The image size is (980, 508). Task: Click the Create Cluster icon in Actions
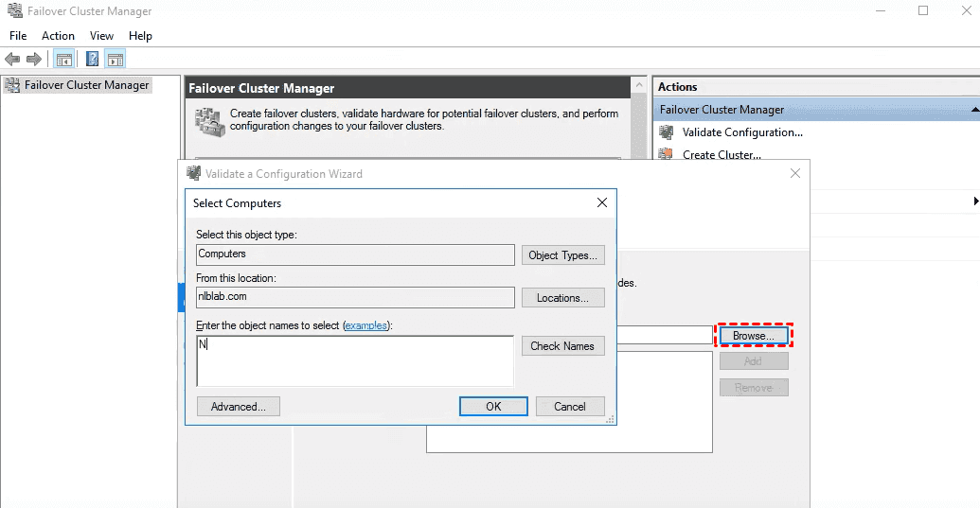pyautogui.click(x=667, y=155)
